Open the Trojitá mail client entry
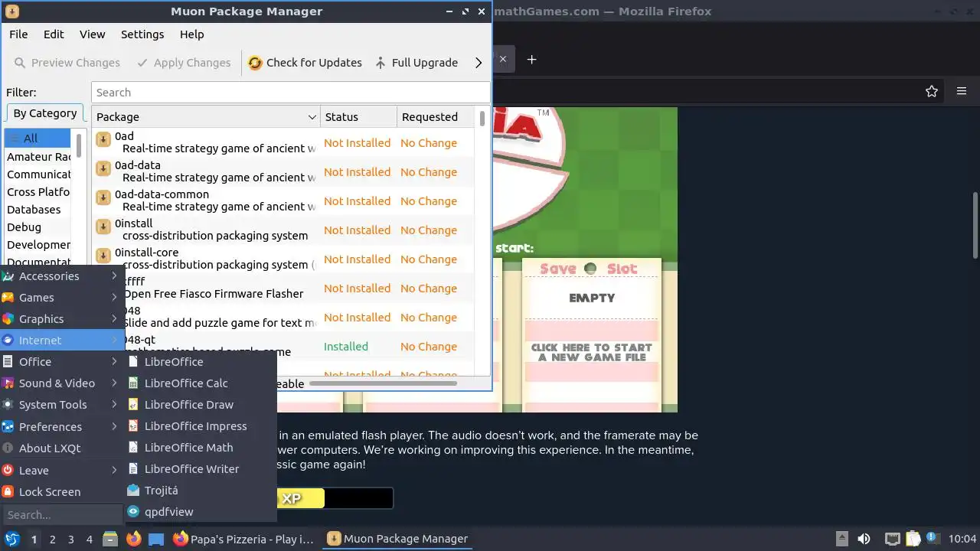The image size is (980, 551). pyautogui.click(x=200, y=491)
